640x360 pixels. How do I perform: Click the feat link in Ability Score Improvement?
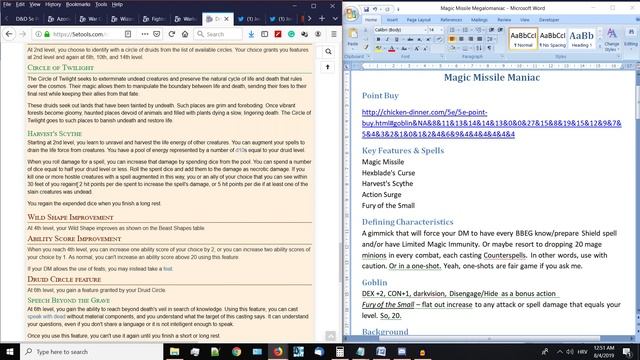(x=168, y=269)
